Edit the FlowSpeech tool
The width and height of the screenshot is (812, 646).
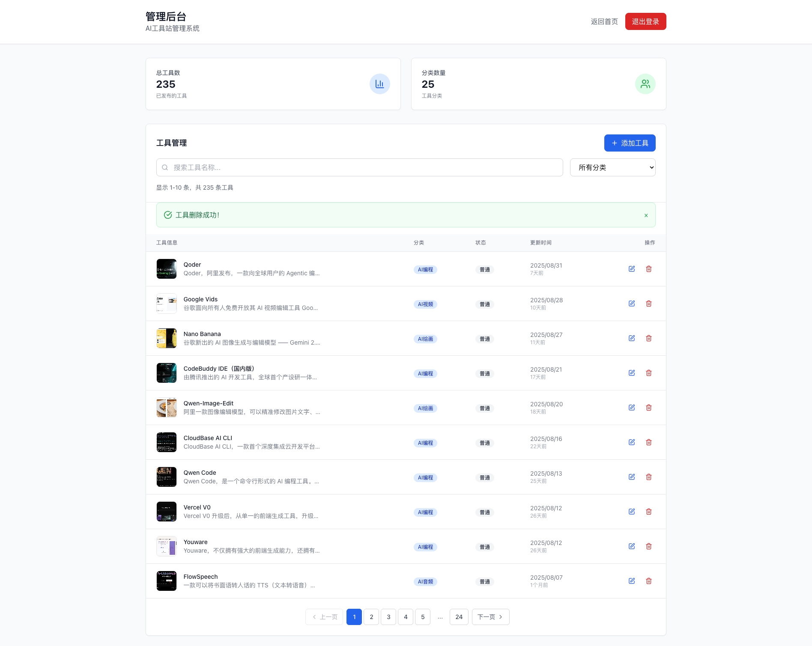coord(632,581)
